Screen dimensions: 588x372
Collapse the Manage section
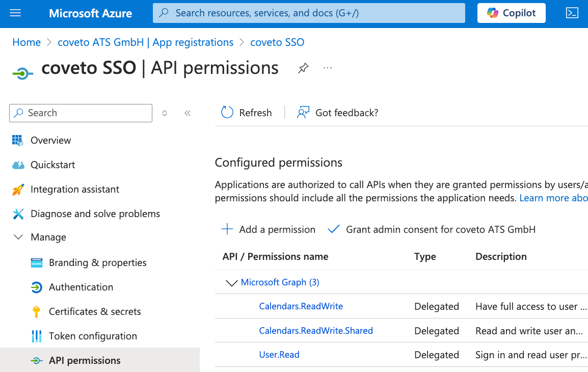18,237
